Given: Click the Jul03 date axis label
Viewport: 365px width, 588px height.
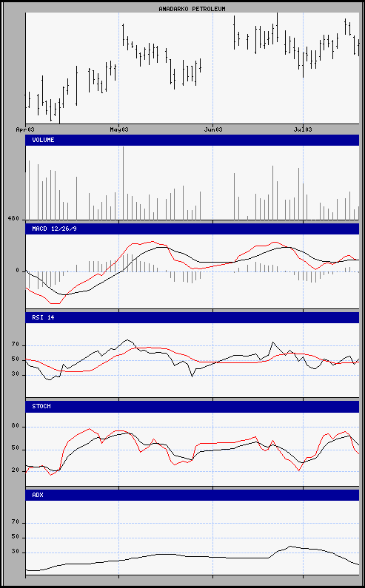Looking at the screenshot, I should (303, 129).
